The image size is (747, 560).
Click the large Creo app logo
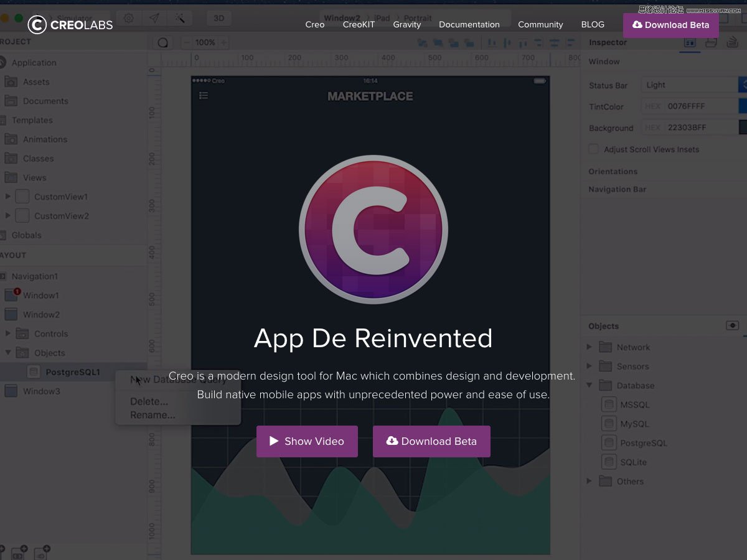tap(374, 230)
